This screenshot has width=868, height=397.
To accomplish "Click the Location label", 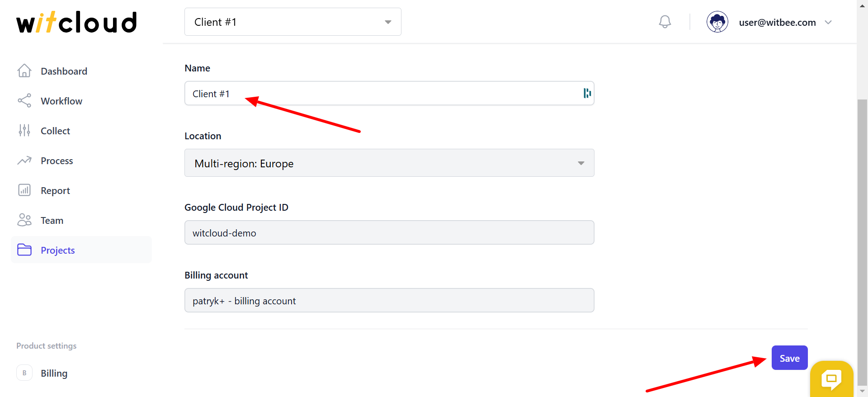I will [x=203, y=136].
